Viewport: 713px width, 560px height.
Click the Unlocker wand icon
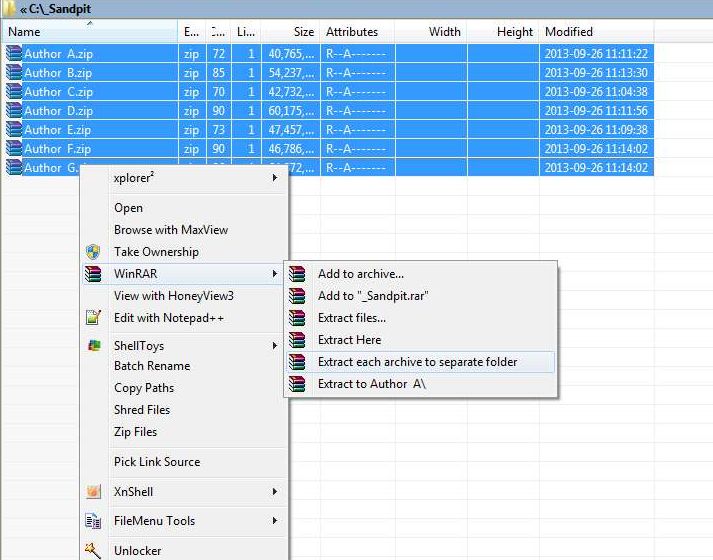coord(93,550)
